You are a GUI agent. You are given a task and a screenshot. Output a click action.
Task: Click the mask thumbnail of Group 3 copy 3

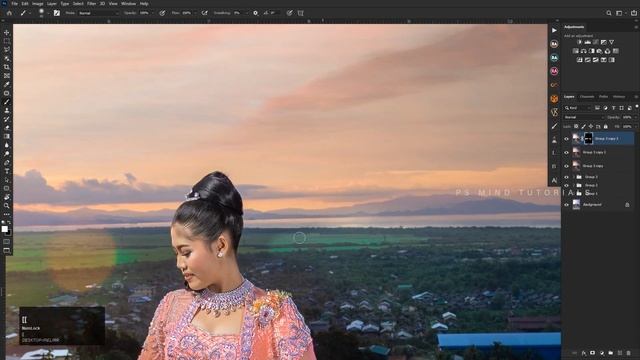(x=588, y=139)
